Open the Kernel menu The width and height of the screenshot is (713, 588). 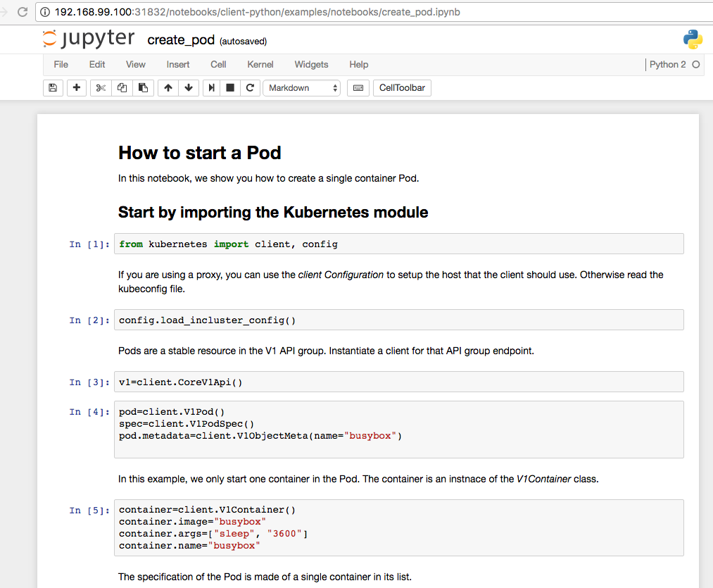coord(260,64)
